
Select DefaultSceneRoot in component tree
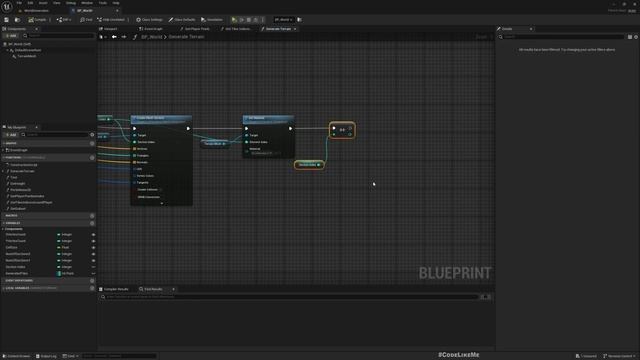(x=27, y=50)
